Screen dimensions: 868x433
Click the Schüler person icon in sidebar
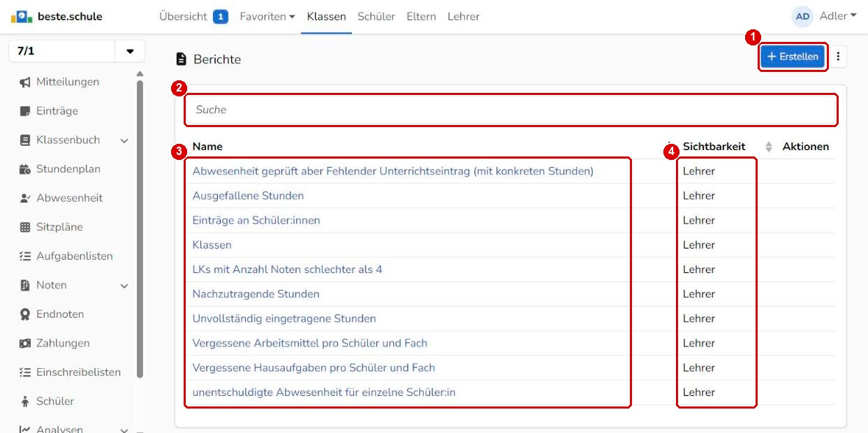coord(25,402)
